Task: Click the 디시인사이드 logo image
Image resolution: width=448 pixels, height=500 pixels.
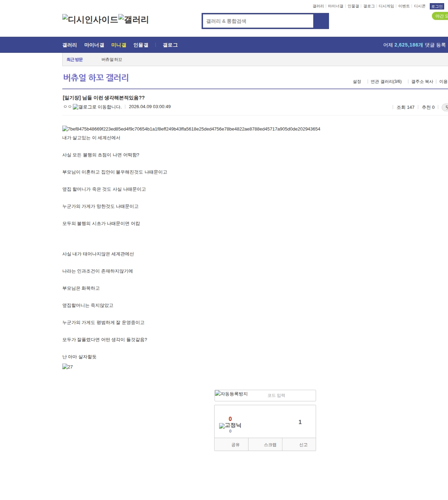Action: pyautogui.click(x=90, y=20)
